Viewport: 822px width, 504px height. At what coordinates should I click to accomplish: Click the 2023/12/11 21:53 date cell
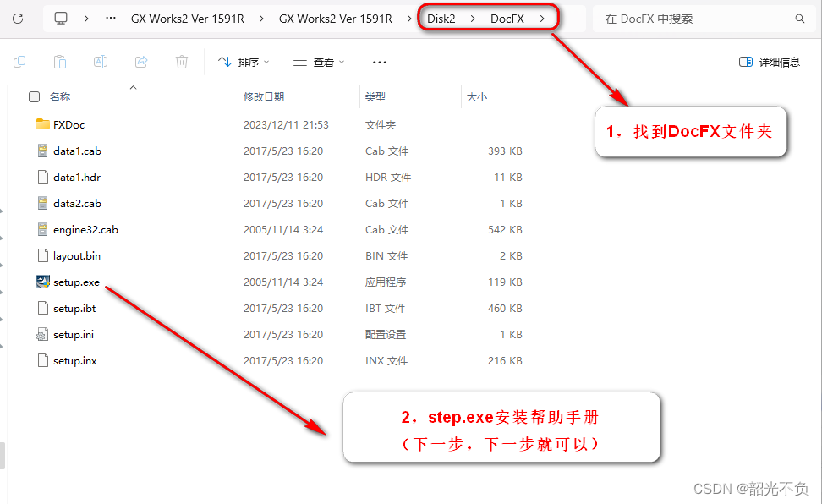[x=286, y=125]
